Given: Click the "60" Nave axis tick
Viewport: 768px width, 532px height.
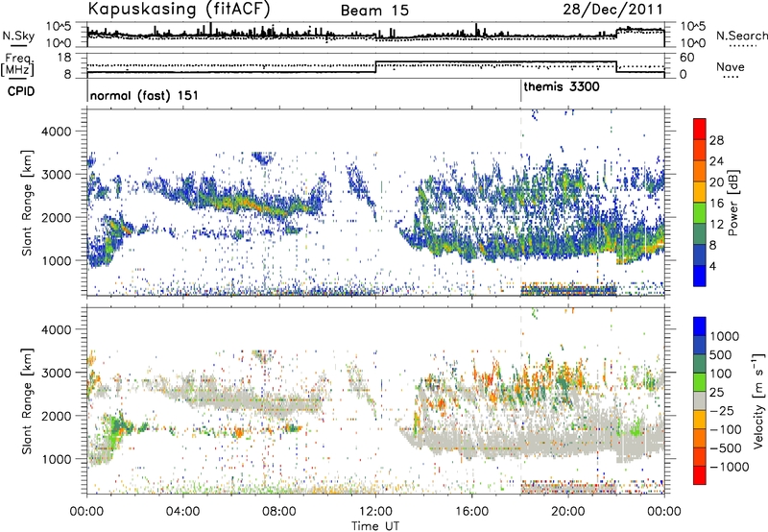Looking at the screenshot, I should coord(687,58).
